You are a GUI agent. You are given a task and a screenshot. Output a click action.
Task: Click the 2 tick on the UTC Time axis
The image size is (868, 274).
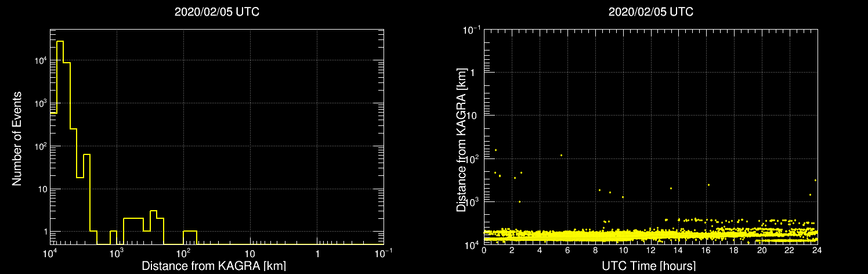point(512,251)
